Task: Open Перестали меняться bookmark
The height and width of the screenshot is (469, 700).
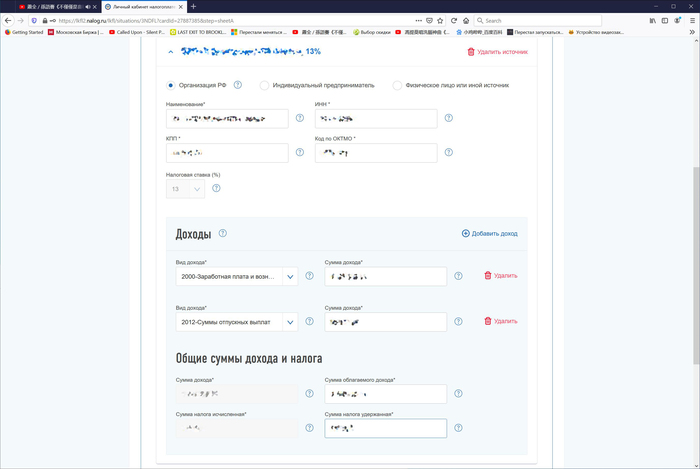Action: (x=259, y=32)
